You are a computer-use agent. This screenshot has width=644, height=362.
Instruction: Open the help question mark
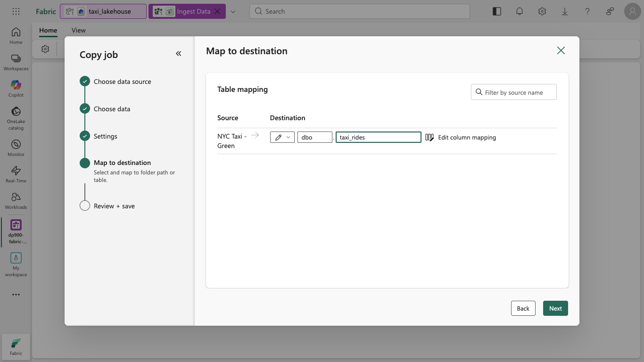pos(587,11)
